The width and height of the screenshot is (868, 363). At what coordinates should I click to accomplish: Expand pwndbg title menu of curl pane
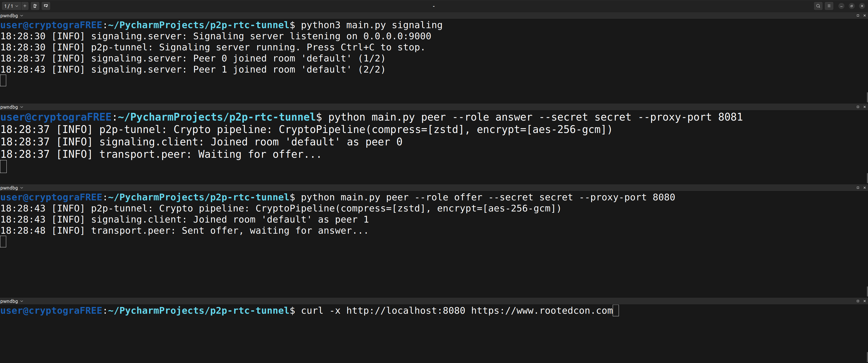click(12, 301)
